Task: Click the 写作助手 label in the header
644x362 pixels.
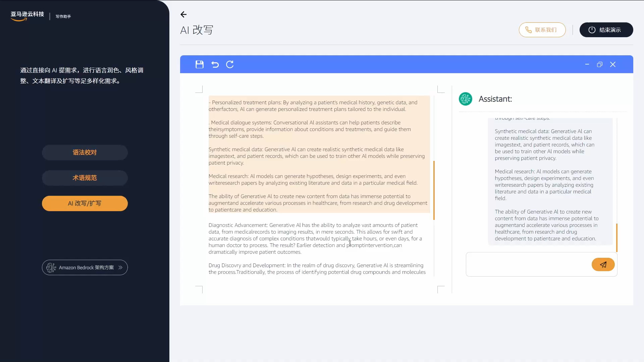Action: 63,16
